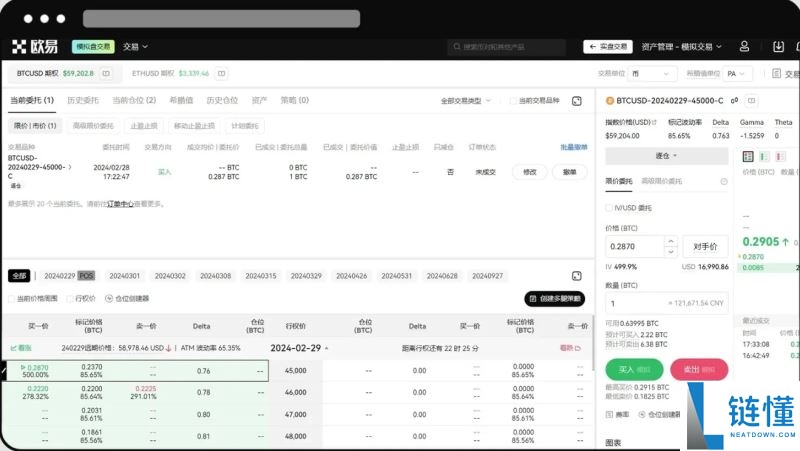The height and width of the screenshot is (451, 800).
Task: Click the icon next to contract name BTCUSD-20240229-45000-C
Action: [752, 101]
